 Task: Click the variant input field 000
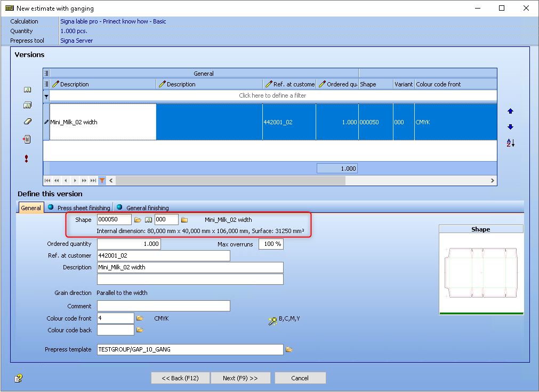166,219
